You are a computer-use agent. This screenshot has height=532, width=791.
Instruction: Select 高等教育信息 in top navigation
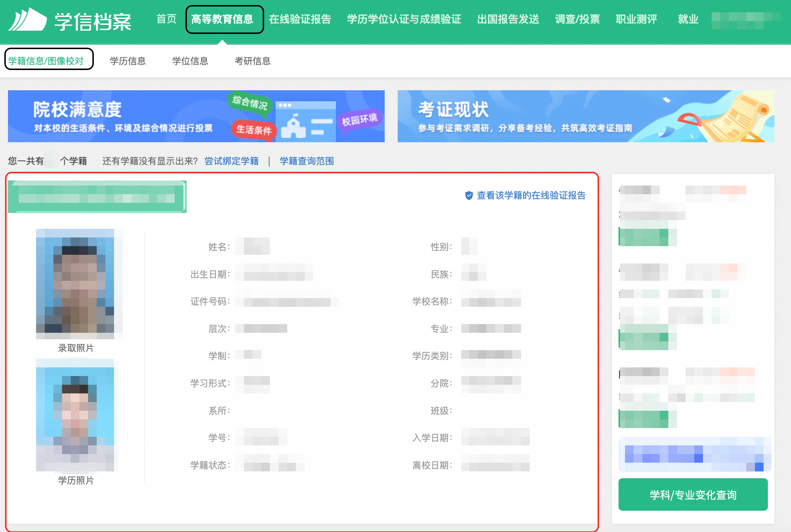[x=222, y=19]
